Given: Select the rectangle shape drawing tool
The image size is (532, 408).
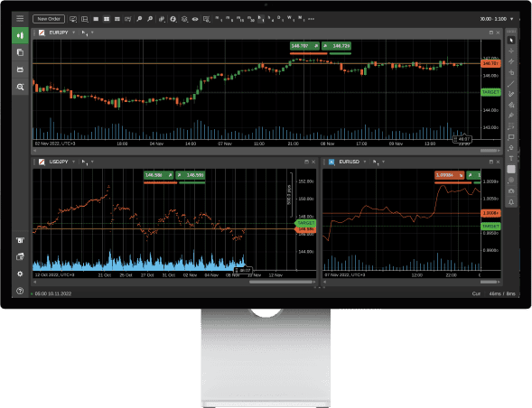Looking at the screenshot, I should [x=511, y=137].
